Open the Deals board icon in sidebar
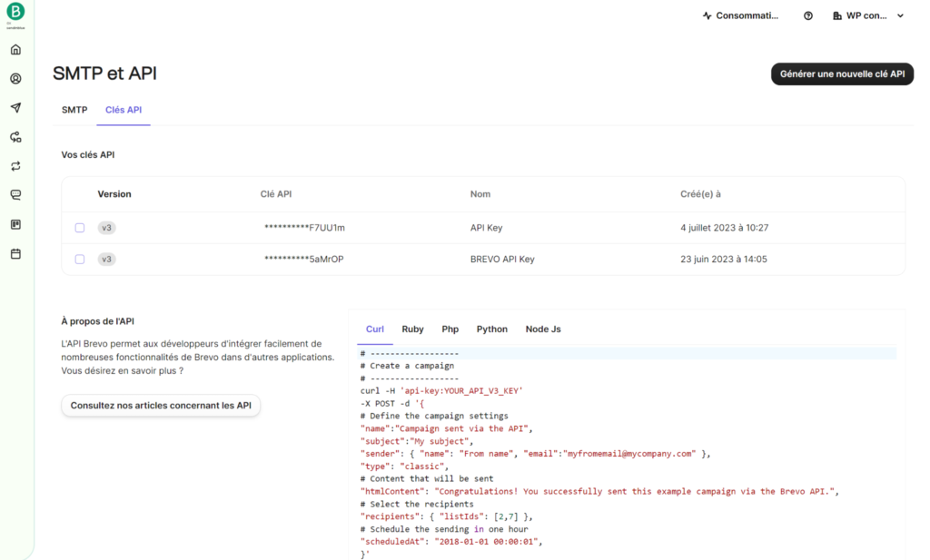 pyautogui.click(x=16, y=224)
